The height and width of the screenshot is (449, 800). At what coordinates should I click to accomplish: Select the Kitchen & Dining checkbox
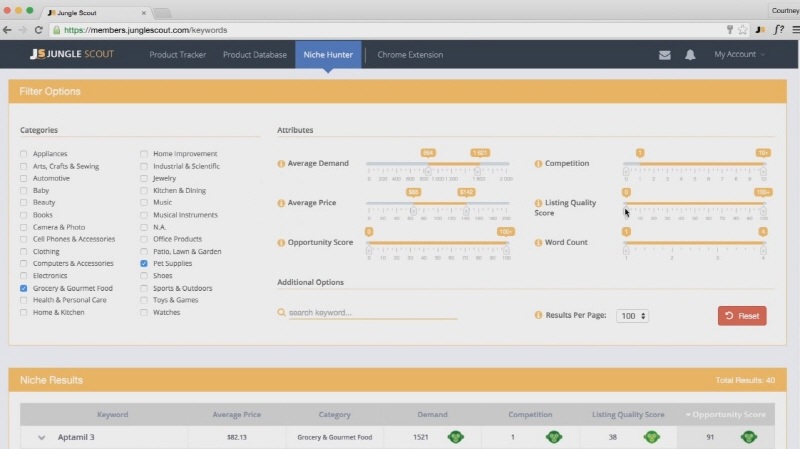(144, 191)
